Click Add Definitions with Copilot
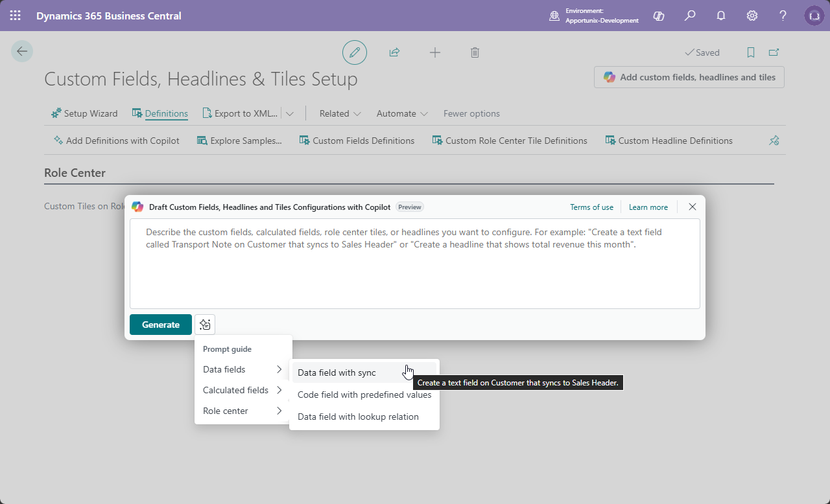 pyautogui.click(x=116, y=141)
